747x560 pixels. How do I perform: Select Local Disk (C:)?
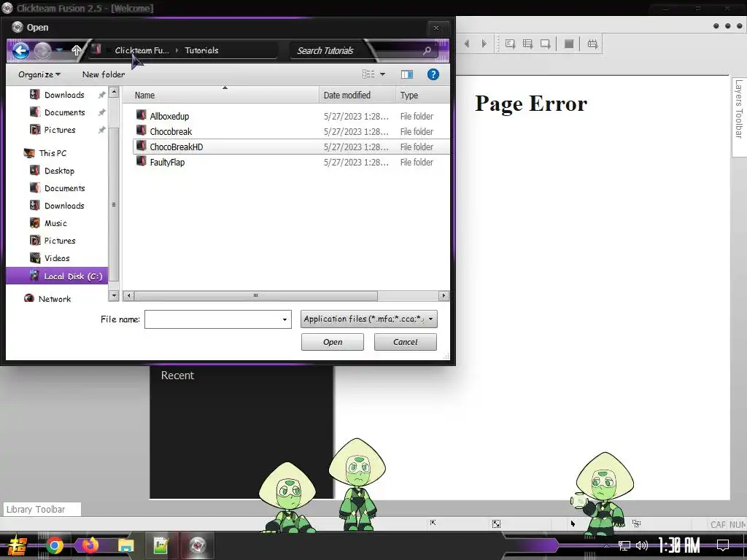(57, 276)
